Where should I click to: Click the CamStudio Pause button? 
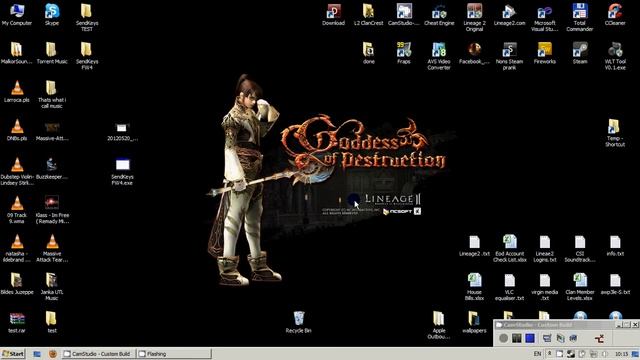(x=517, y=338)
